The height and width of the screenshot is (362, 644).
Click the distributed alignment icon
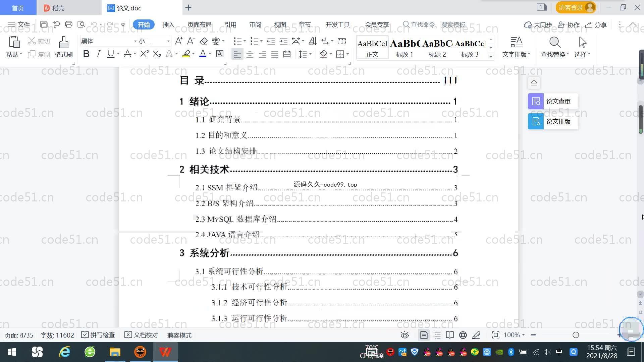[287, 54]
